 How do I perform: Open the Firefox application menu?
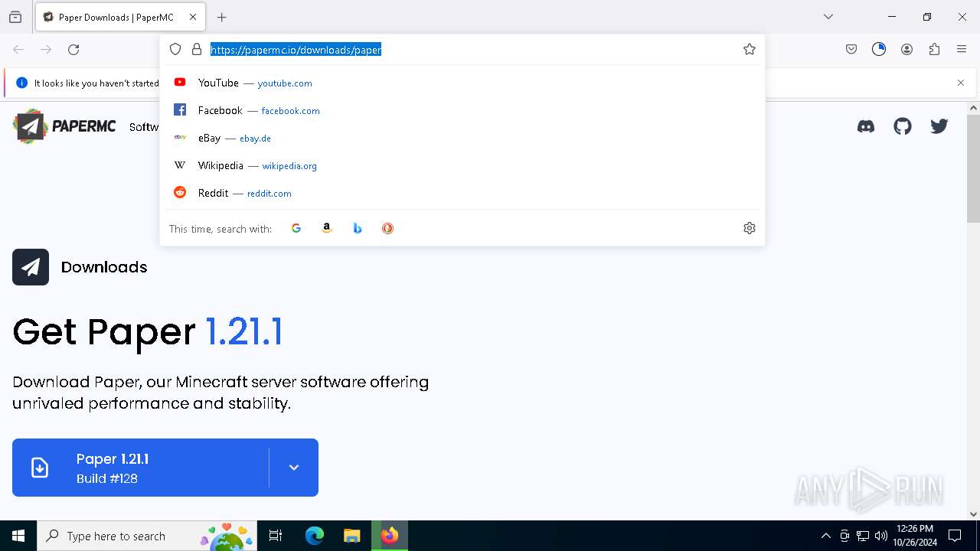962,49
